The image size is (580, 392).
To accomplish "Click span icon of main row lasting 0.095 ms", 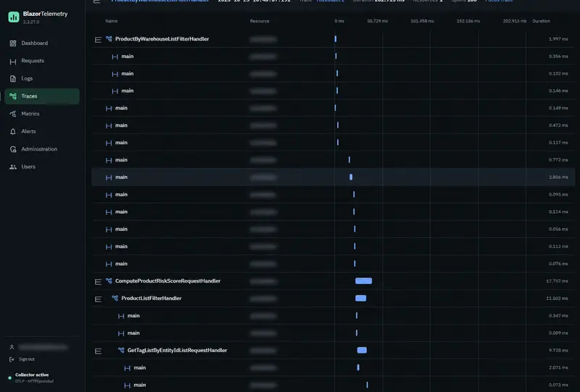I will [x=109, y=195].
